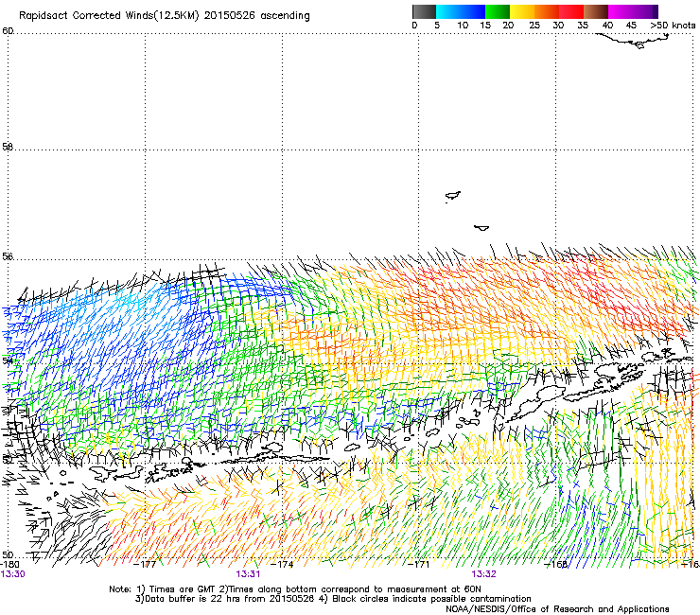Click the legend label '40'
Screen dimensions: 700x615
click(x=607, y=26)
